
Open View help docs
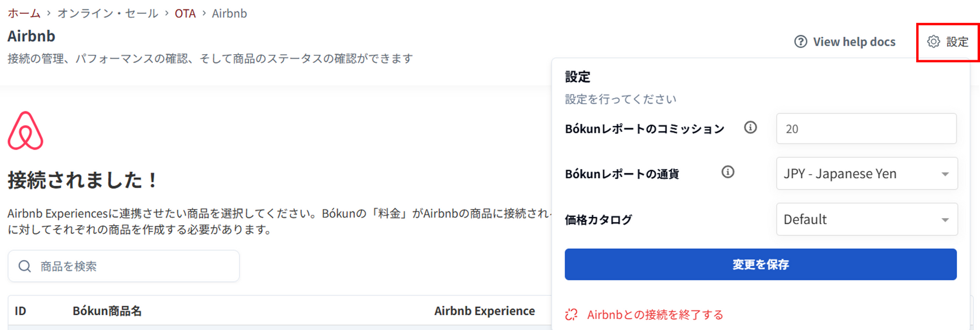pos(853,42)
